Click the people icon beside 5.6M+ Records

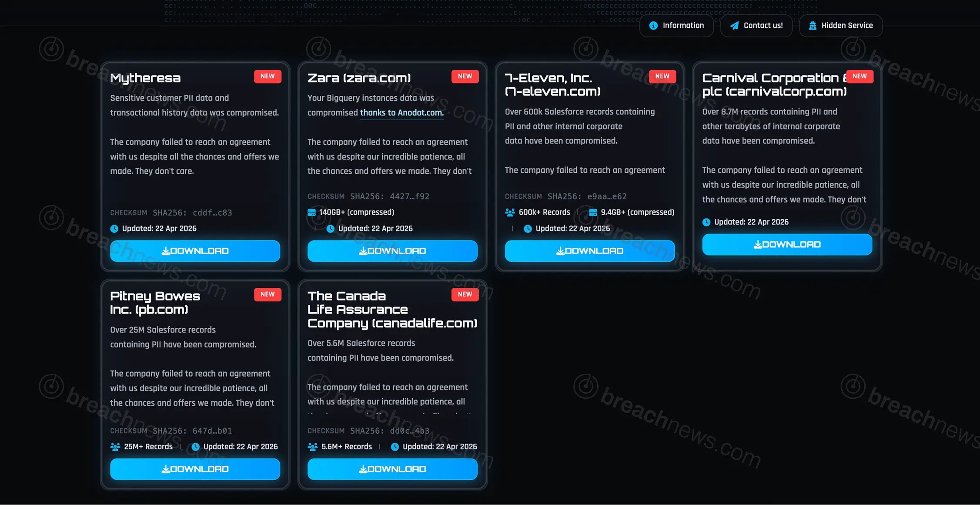[313, 447]
